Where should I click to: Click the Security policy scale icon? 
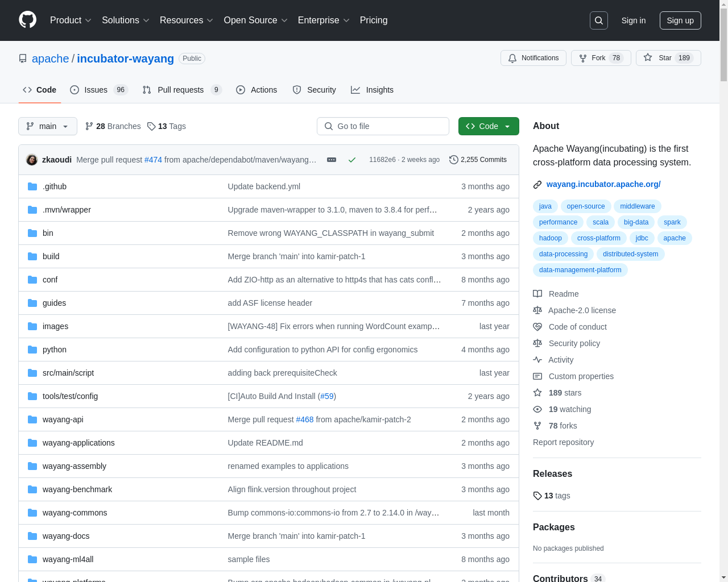[537, 343]
